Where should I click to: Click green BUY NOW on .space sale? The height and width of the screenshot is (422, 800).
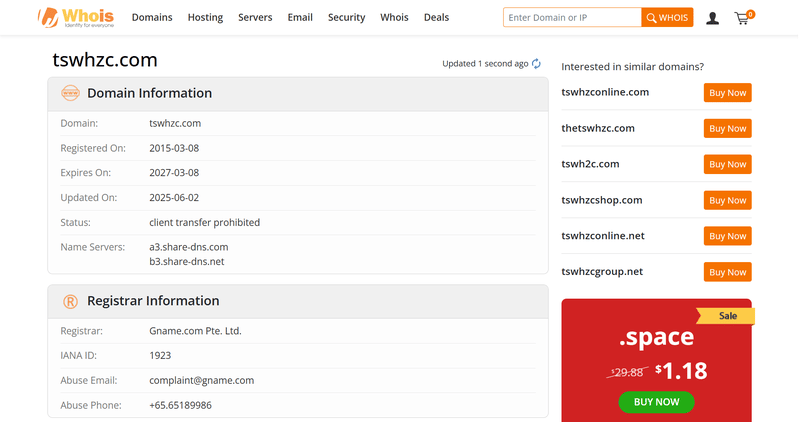coord(657,402)
